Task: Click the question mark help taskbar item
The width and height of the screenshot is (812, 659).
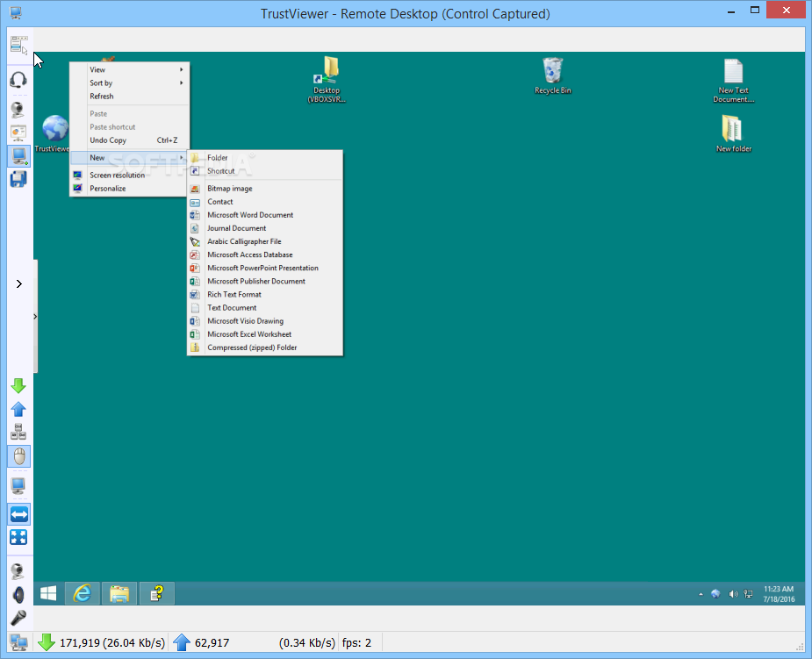Action: 157,593
